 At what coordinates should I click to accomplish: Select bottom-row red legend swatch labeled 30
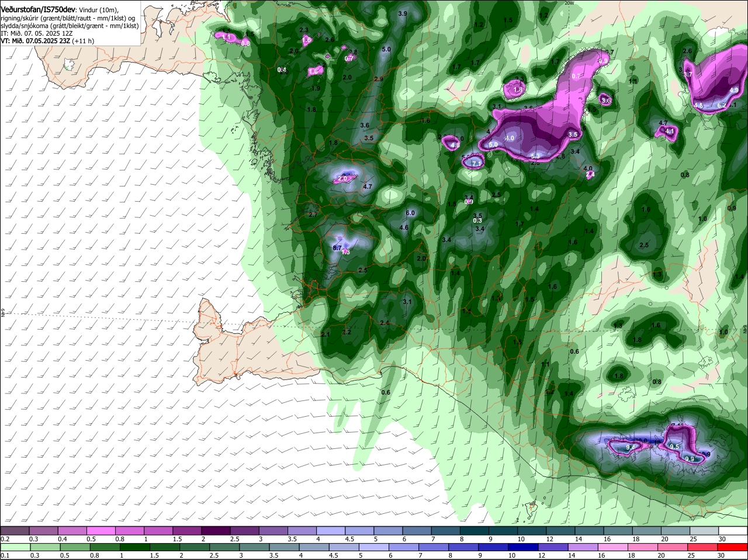coord(733,547)
